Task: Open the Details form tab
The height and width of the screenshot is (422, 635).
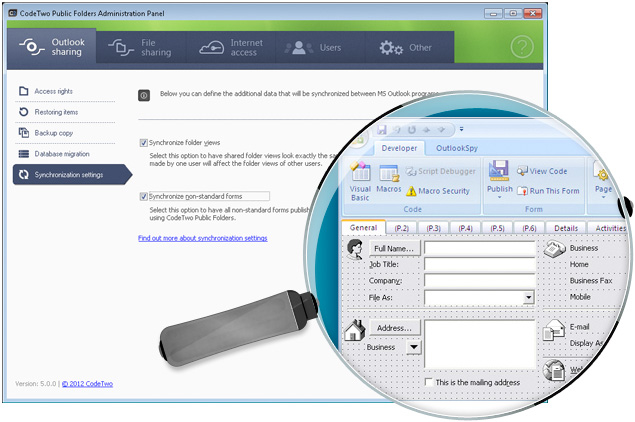Action: [566, 228]
